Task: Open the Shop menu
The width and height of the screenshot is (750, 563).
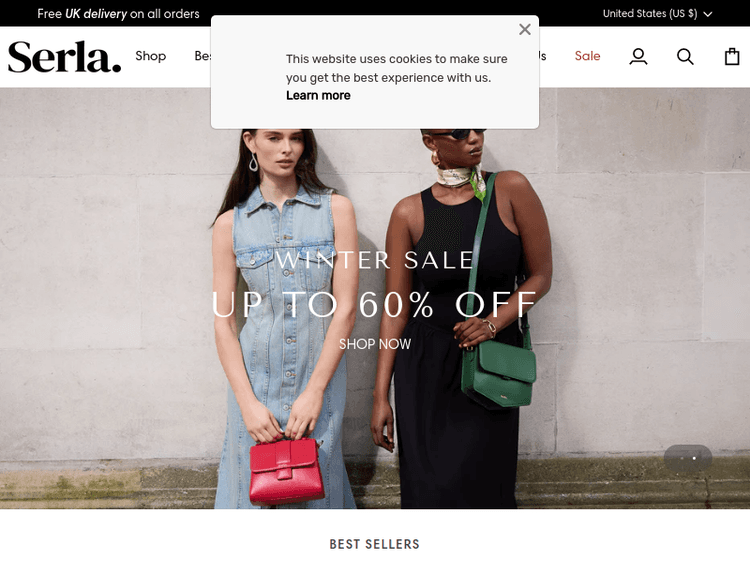Action: click(151, 56)
